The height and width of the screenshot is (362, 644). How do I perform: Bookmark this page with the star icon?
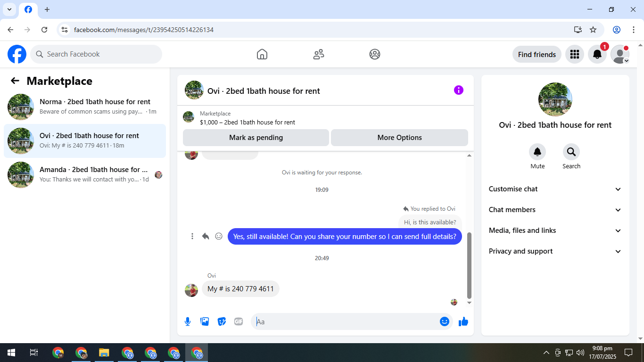click(593, 30)
